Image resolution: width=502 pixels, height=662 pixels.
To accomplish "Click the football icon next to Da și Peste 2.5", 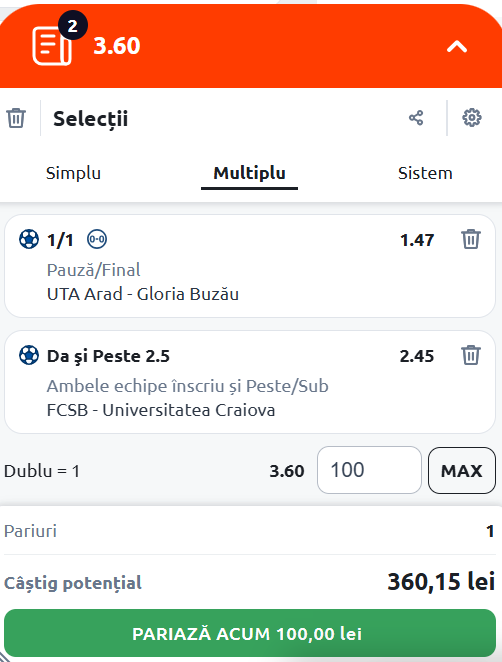I will [29, 355].
